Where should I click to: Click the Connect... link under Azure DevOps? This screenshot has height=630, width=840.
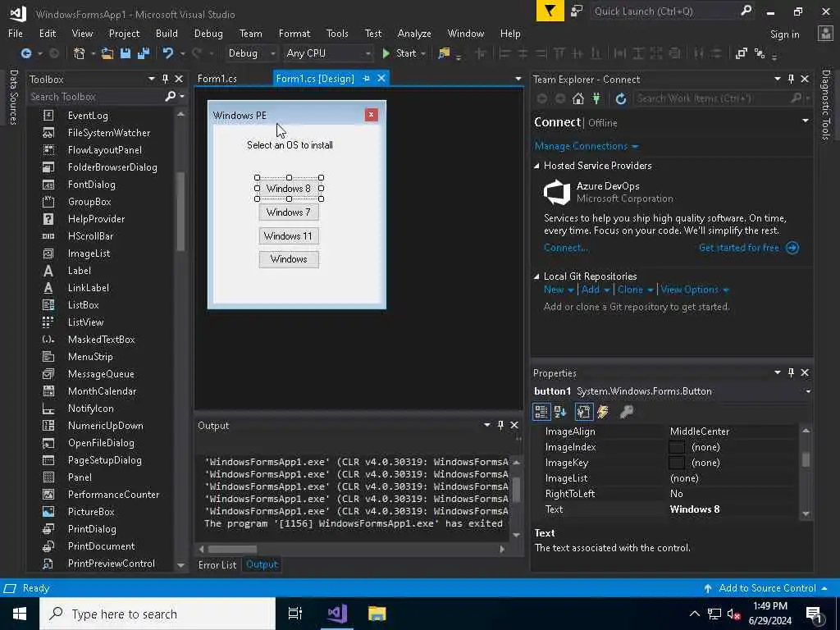click(x=566, y=248)
